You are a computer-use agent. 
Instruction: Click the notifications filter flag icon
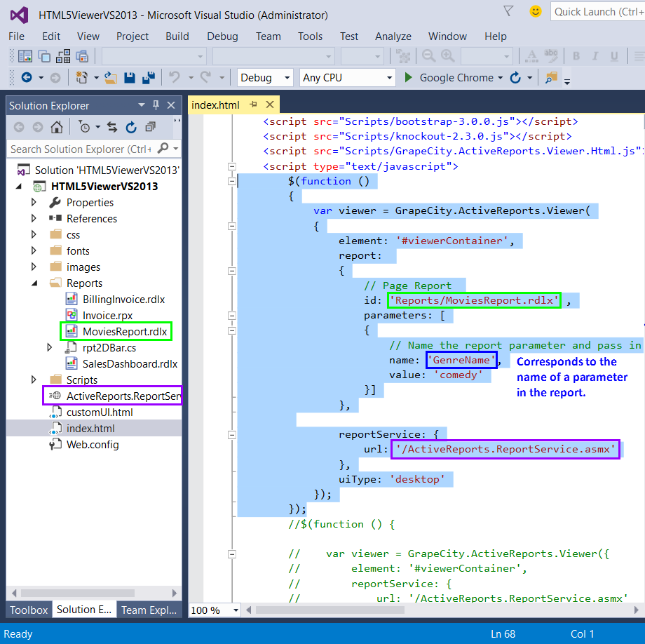point(508,11)
